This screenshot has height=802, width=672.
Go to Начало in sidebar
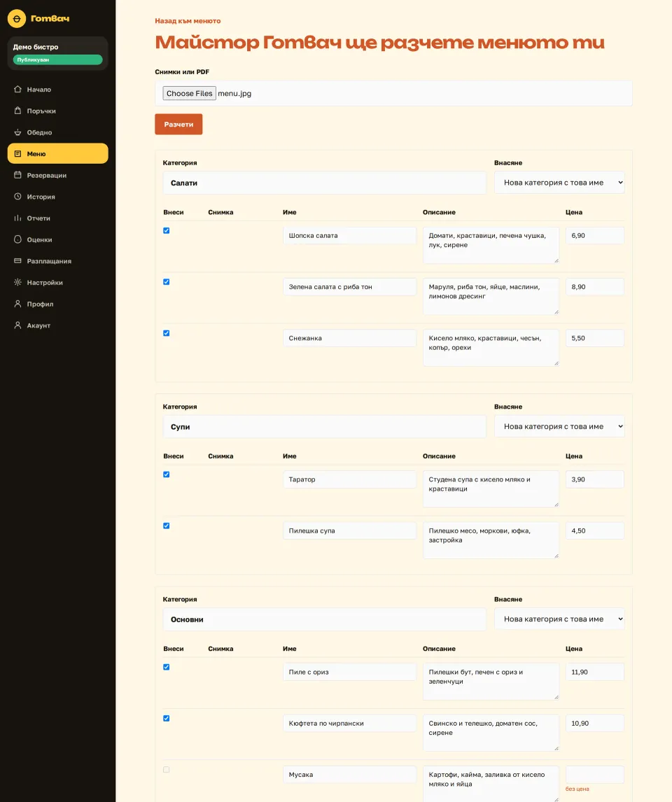(58, 89)
